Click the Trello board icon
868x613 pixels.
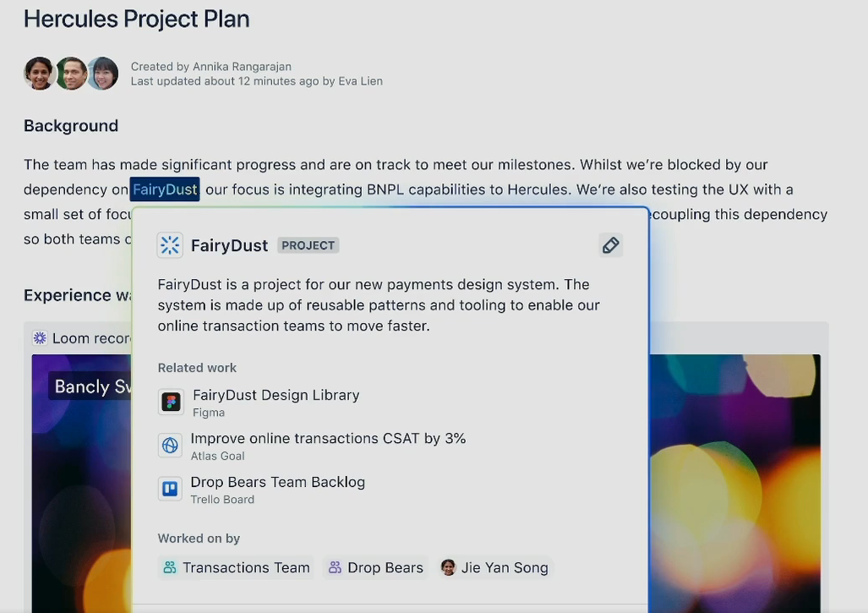coord(170,489)
